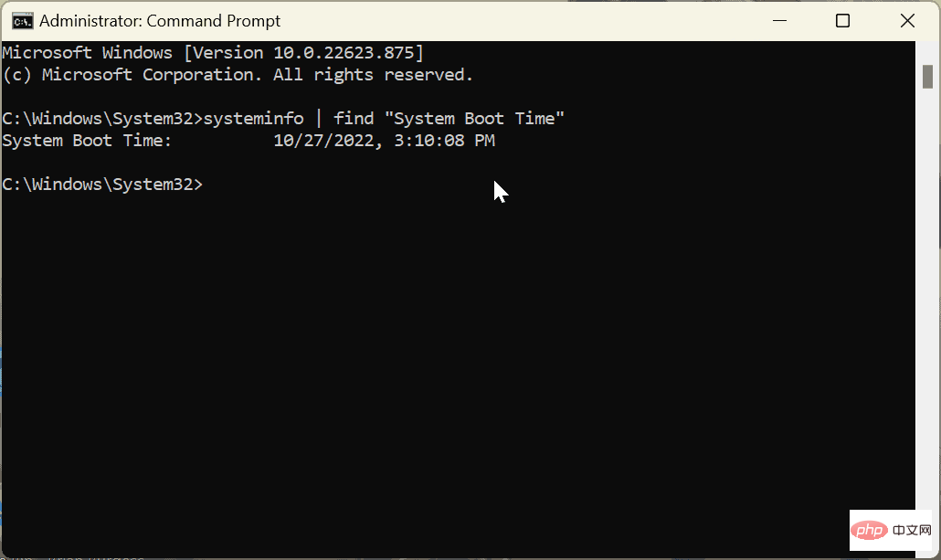Maximize the Command Prompt window
Image resolution: width=941 pixels, height=560 pixels.
click(842, 20)
